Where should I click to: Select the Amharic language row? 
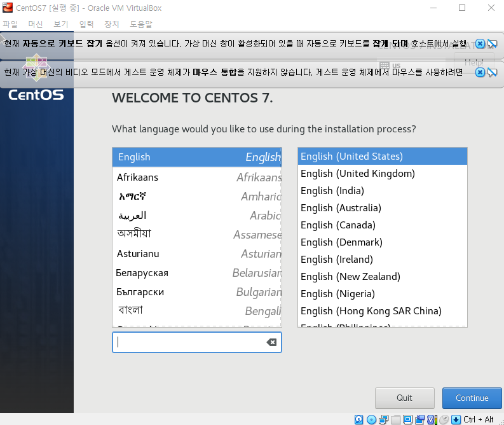point(197,196)
